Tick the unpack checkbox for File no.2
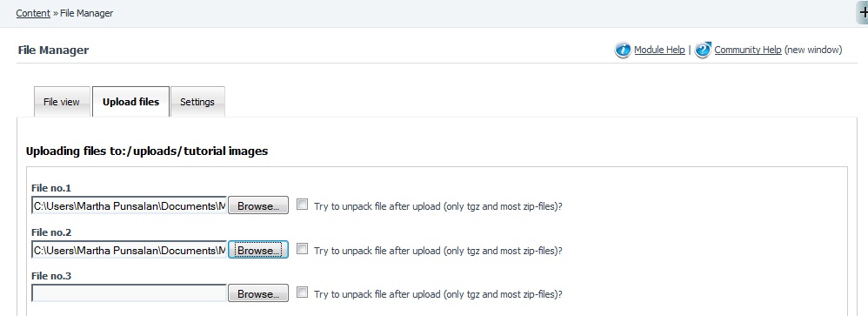Image resolution: width=868 pixels, height=316 pixels. click(x=302, y=249)
